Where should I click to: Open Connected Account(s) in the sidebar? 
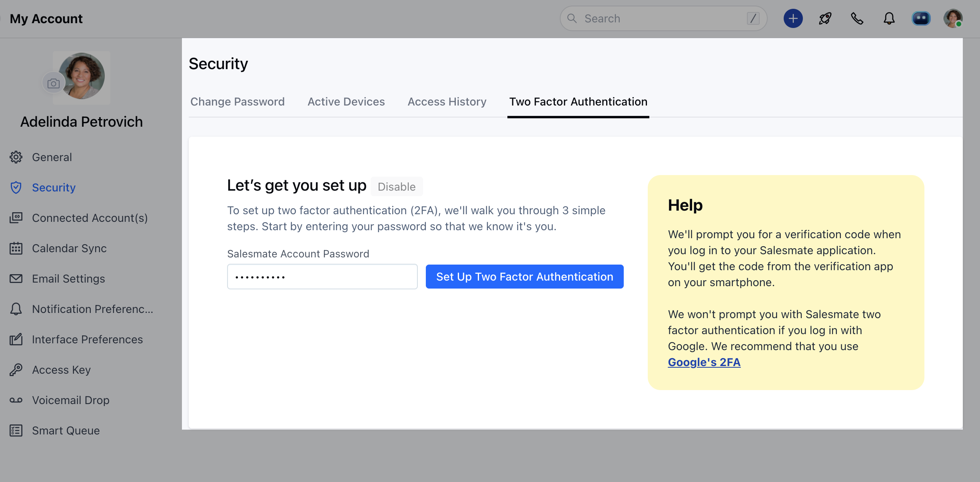coord(90,218)
